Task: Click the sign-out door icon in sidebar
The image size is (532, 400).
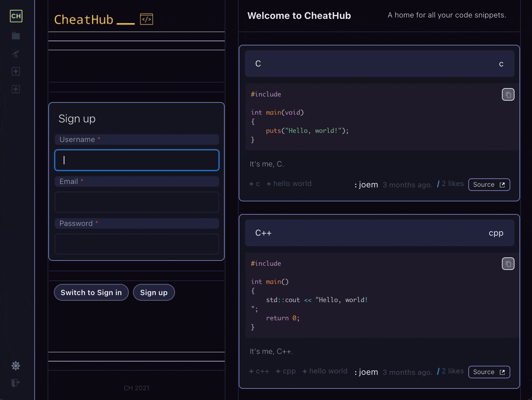Action: [16, 383]
